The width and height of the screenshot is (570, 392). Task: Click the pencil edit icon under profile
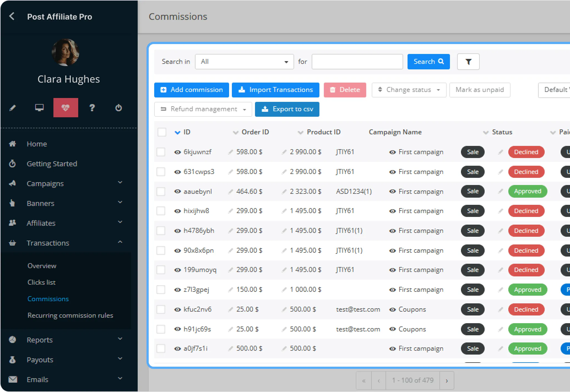click(13, 108)
